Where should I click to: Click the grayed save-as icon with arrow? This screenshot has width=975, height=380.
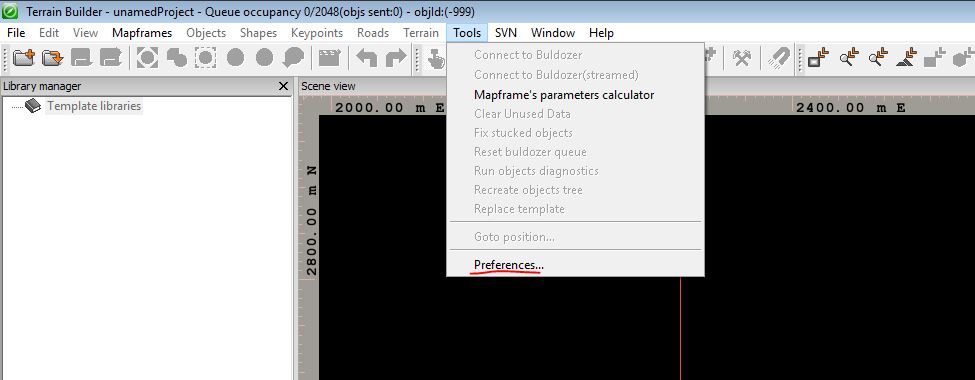[x=111, y=58]
